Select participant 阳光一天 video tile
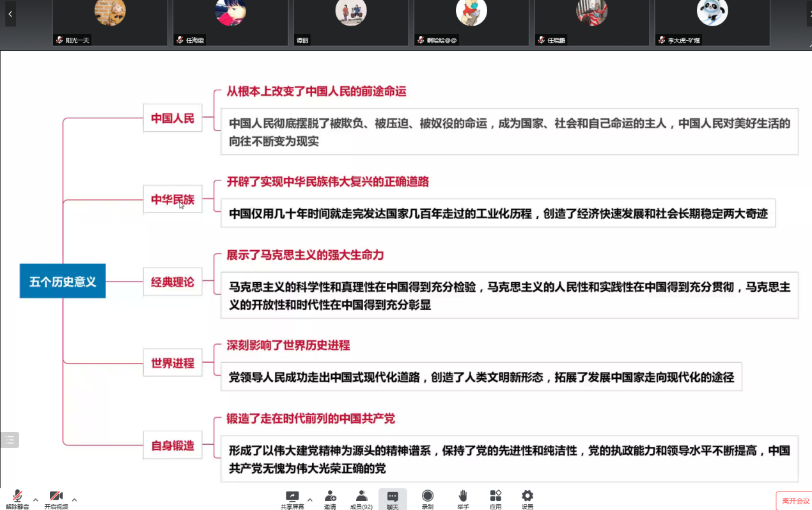This screenshot has width=812, height=510. pyautogui.click(x=110, y=23)
